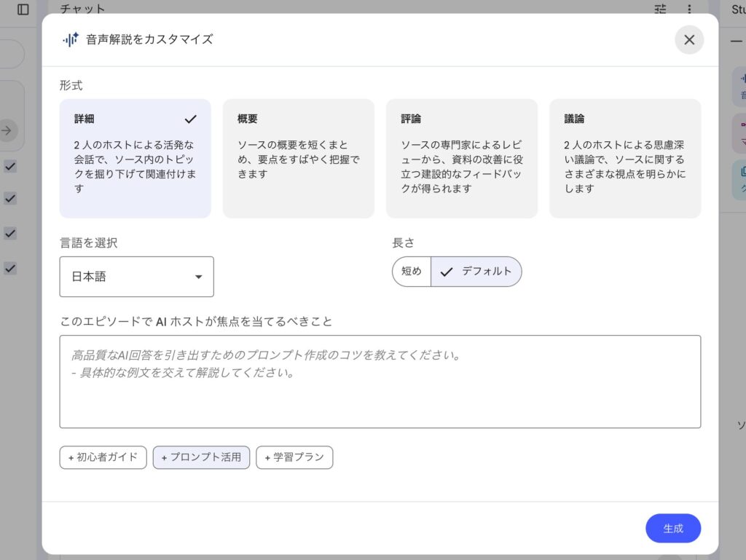Add the 学習プラン suggestion chip

(x=294, y=457)
